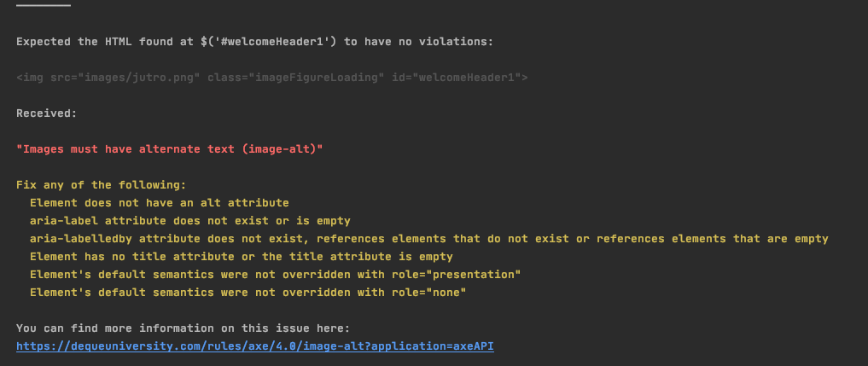Click the "Received:" label
Viewport: 868px width, 366px height.
(46, 113)
